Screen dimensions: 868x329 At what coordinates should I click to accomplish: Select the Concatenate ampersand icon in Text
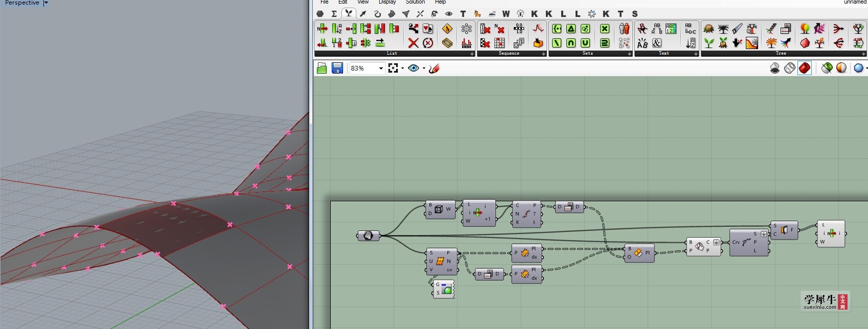657,43
